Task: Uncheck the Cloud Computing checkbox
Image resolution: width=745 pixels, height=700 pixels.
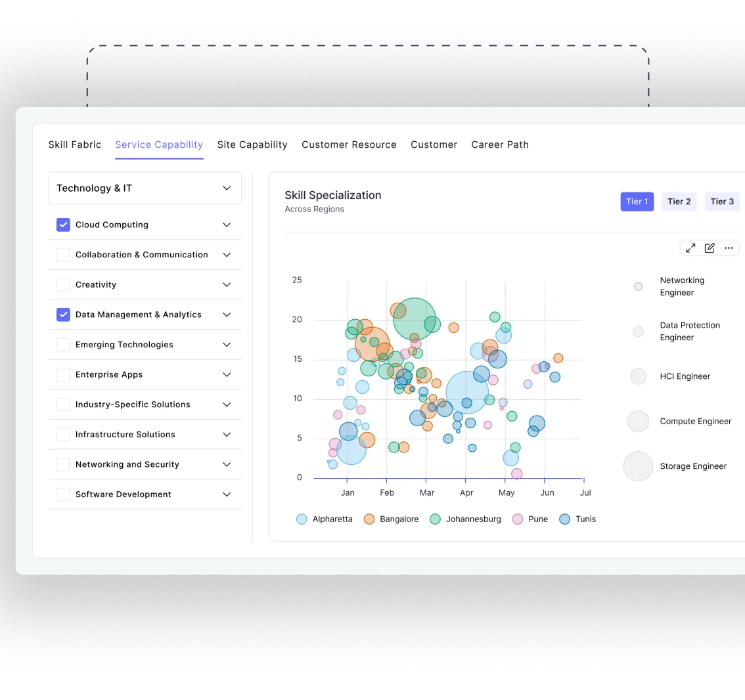Action: [63, 225]
